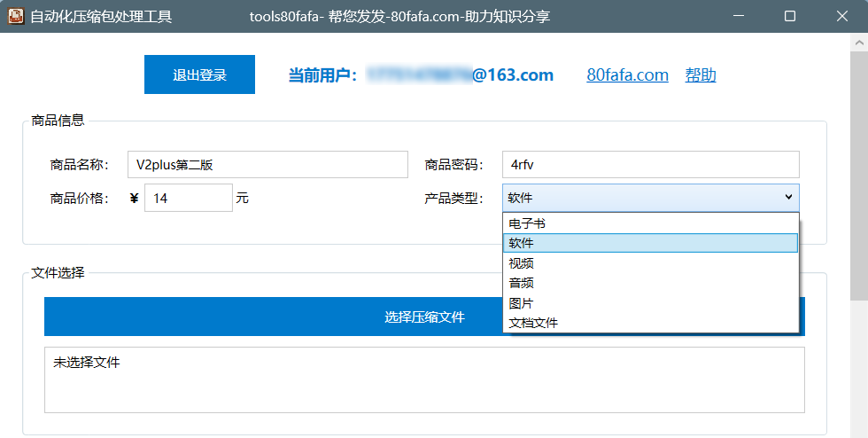Click the app icon in the title bar

[x=15, y=16]
